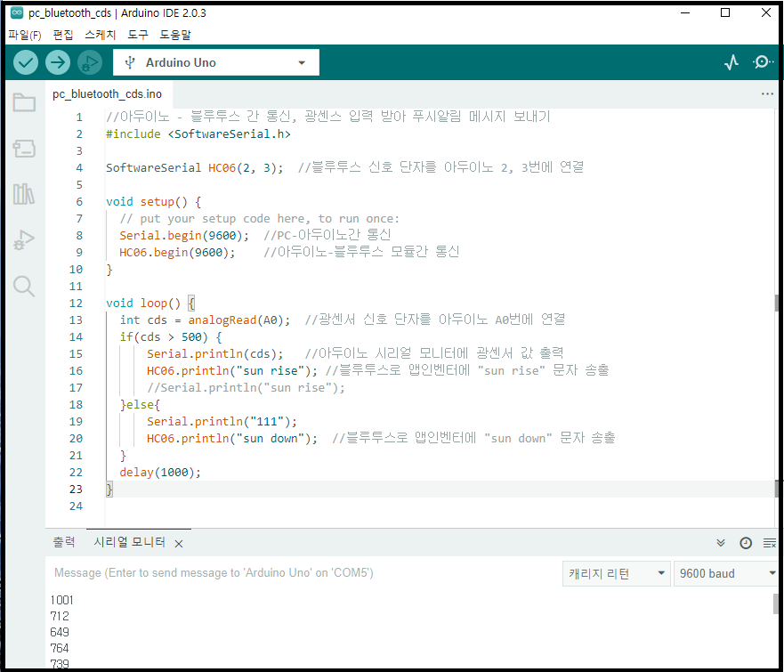Click on void setup() line

[153, 202]
